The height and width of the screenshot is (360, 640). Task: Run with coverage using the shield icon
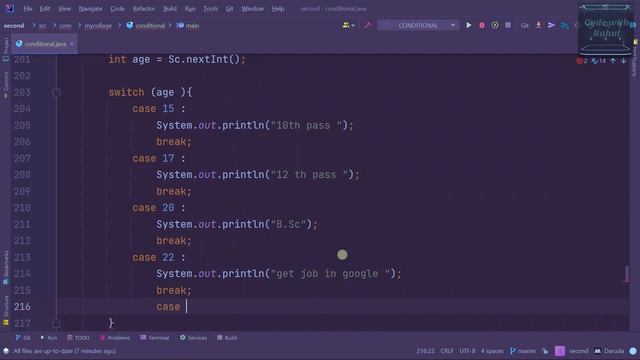(x=495, y=25)
